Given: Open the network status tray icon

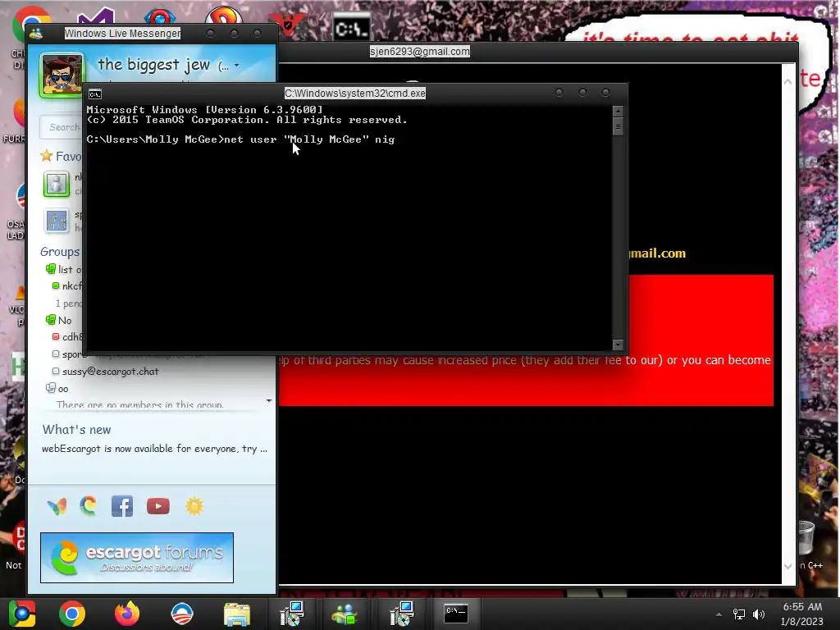Looking at the screenshot, I should click(739, 614).
